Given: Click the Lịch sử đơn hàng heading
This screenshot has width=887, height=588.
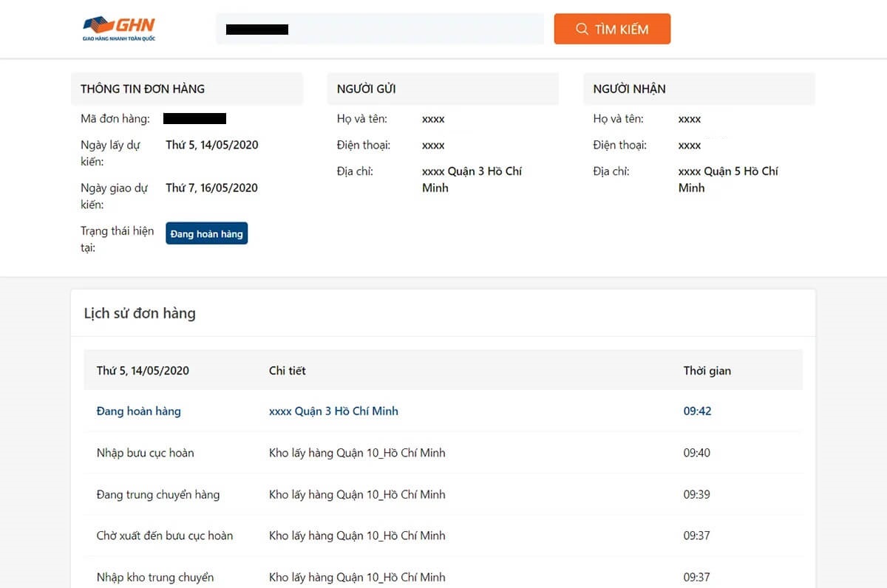Looking at the screenshot, I should click(140, 313).
